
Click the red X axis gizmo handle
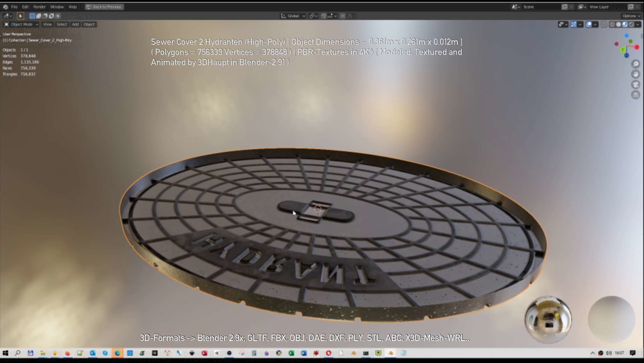637,47
